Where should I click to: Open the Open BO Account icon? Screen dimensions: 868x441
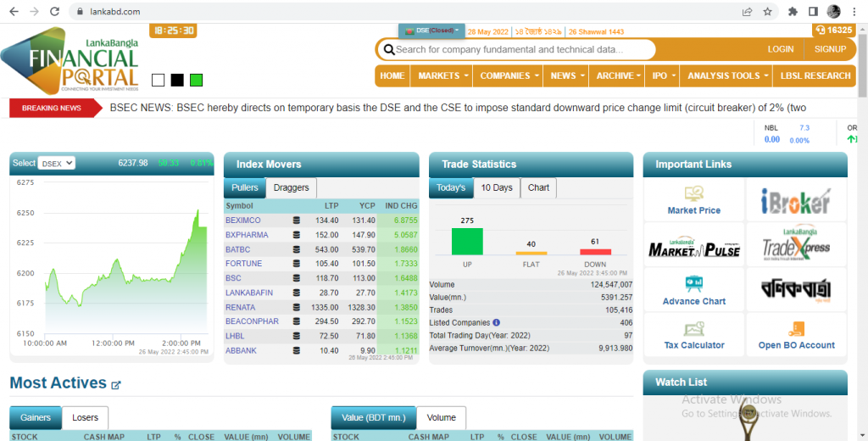(796, 329)
